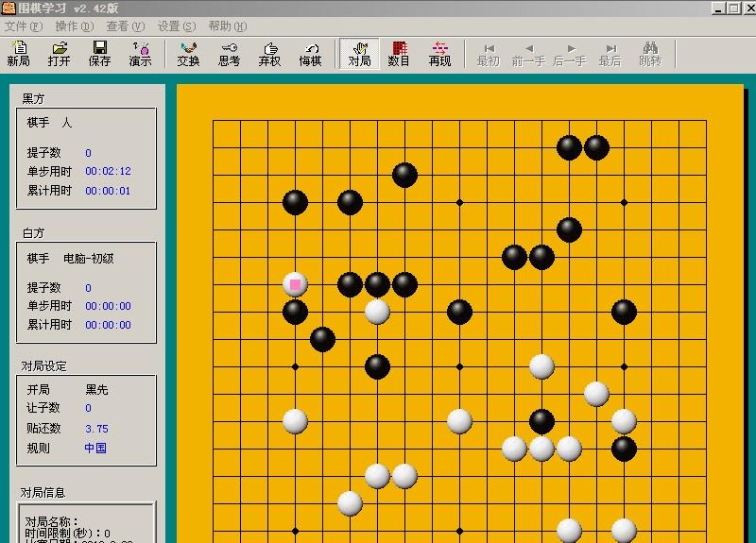Screen dimensions: 756x543
Task: Switch to 再现 replay mode
Action: (x=439, y=54)
